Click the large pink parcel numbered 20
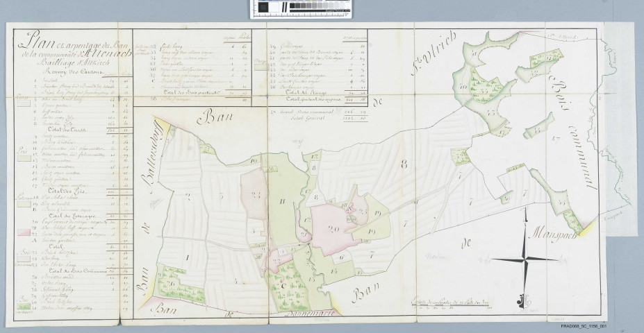Image resolution: width=644 pixels, height=333 pixels. tap(332, 228)
